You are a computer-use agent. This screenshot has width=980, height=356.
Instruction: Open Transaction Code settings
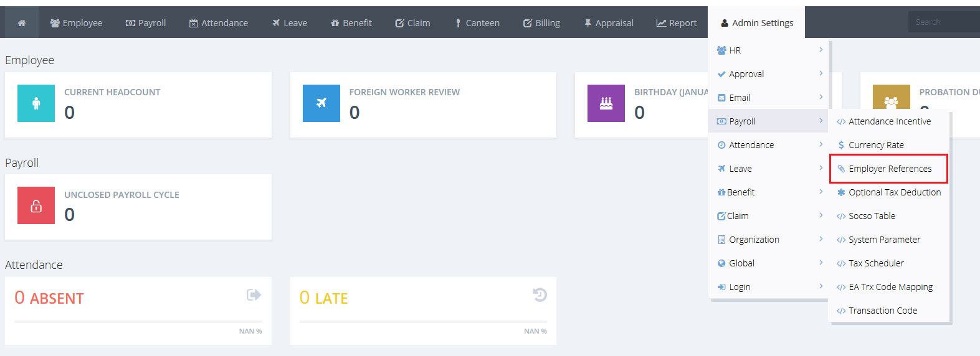pyautogui.click(x=882, y=311)
